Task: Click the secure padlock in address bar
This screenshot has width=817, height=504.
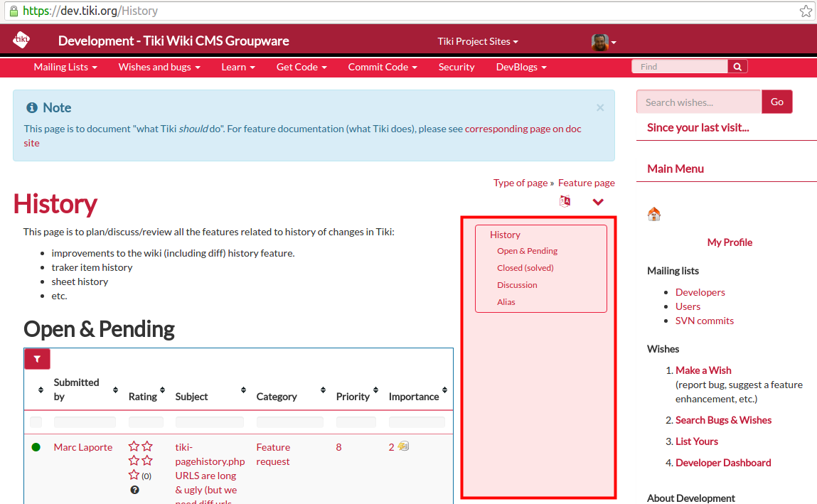Action: 14,11
